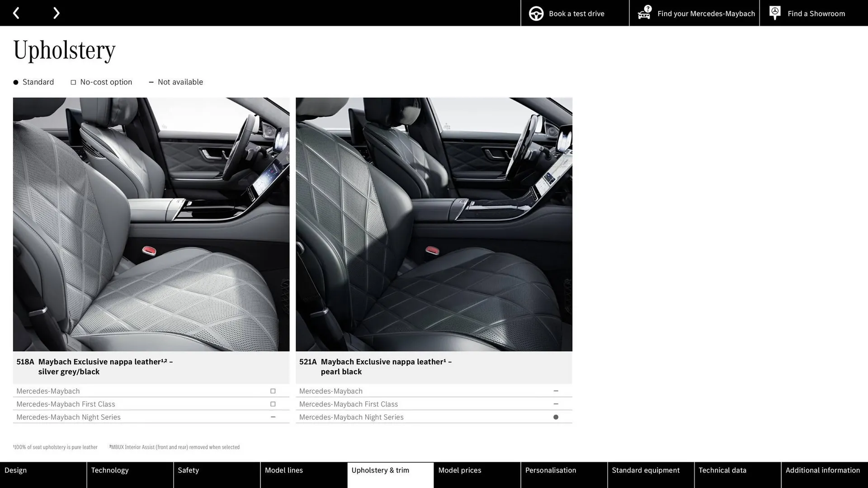This screenshot has height=488, width=868.
Task: Go to the next page arrow
Action: [x=56, y=13]
